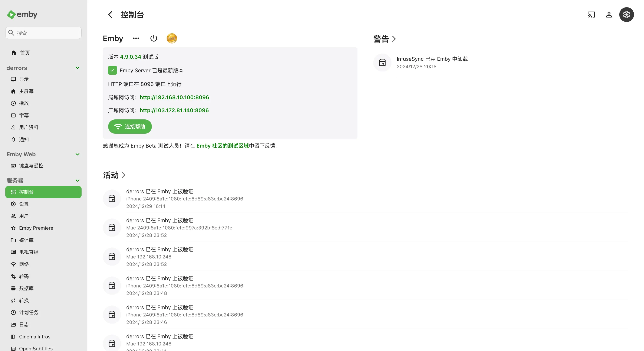
Task: Click the activity timestamp 2024/12/29 16:14
Action: point(146,206)
